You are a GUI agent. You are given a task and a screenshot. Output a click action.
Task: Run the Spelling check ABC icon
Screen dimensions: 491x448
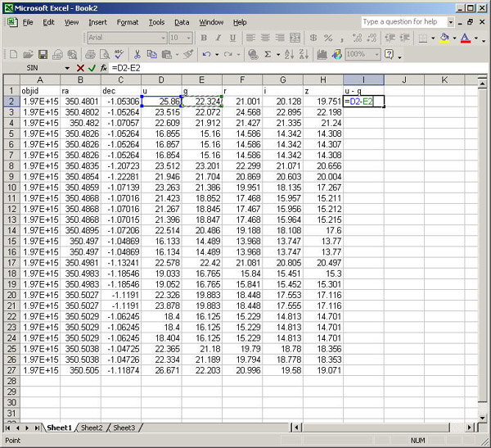point(119,55)
